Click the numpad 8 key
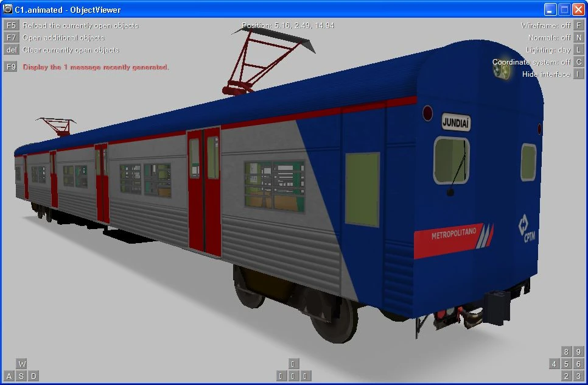 click(566, 351)
